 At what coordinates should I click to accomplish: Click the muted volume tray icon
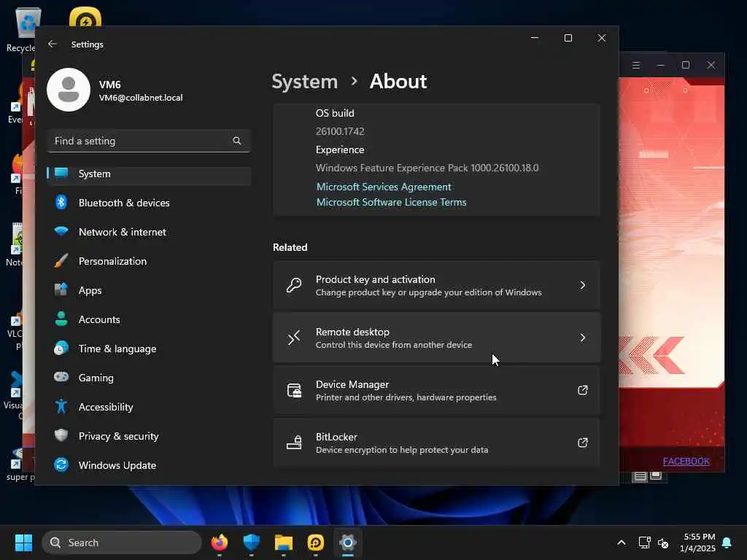point(663,542)
